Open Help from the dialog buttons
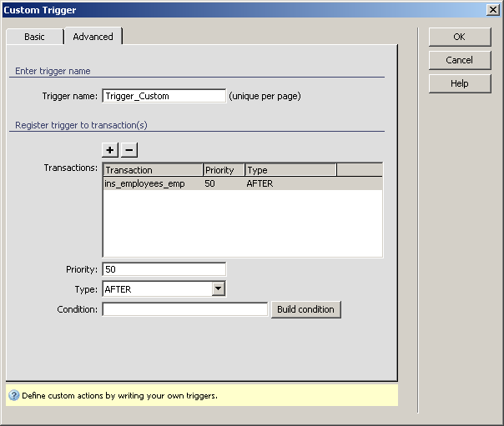The image size is (504, 426). [459, 83]
